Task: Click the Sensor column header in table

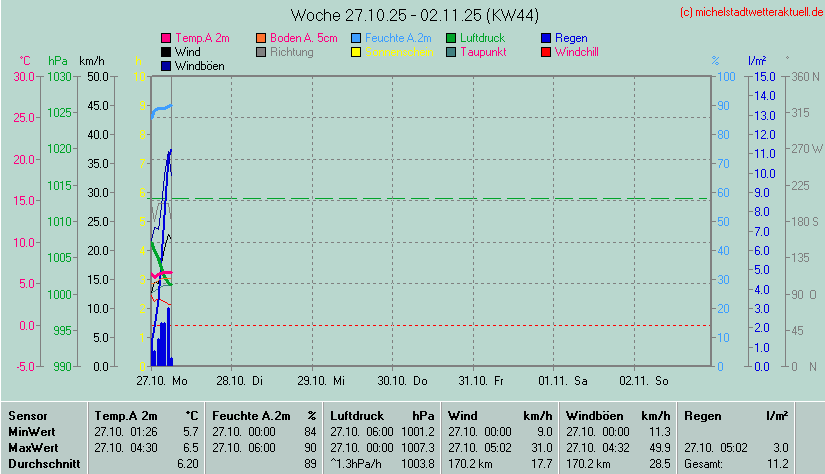Action: 27,415
